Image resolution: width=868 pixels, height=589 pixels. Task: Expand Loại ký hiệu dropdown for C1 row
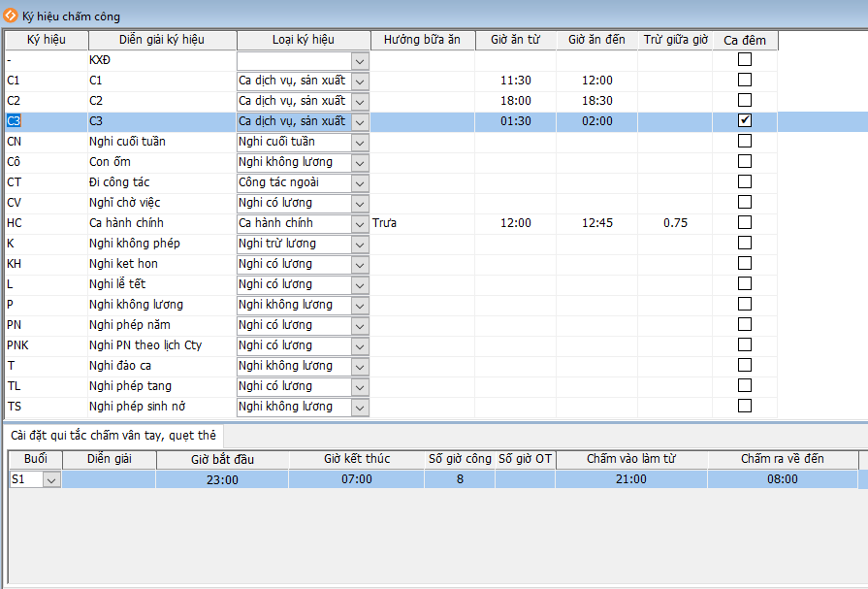pyautogui.click(x=360, y=82)
